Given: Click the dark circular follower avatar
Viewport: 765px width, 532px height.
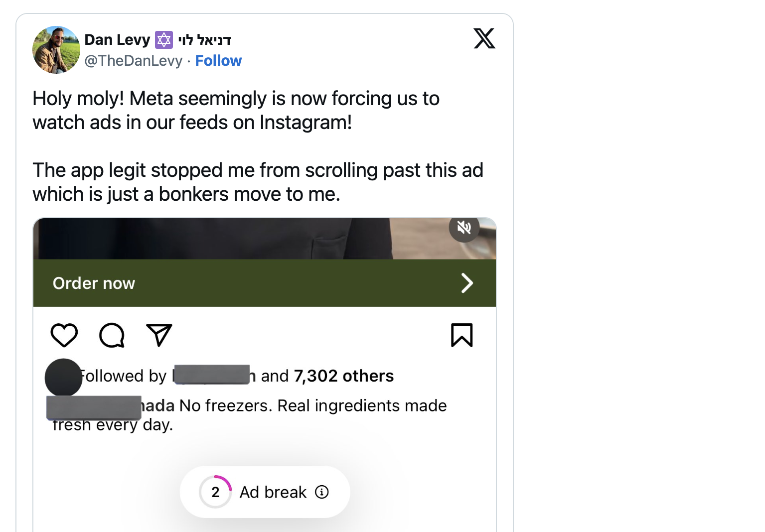Looking at the screenshot, I should click(x=63, y=378).
